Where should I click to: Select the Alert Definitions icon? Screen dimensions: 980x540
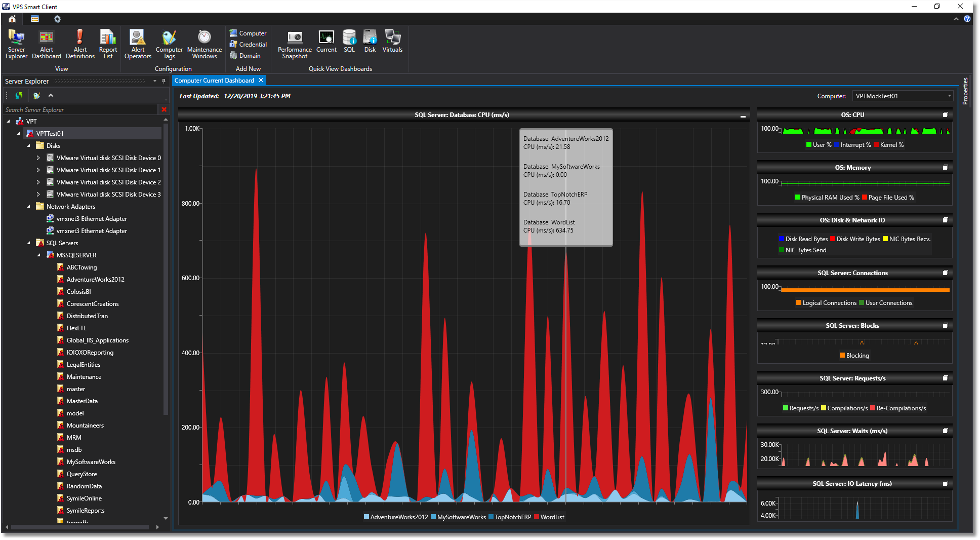[x=79, y=44]
